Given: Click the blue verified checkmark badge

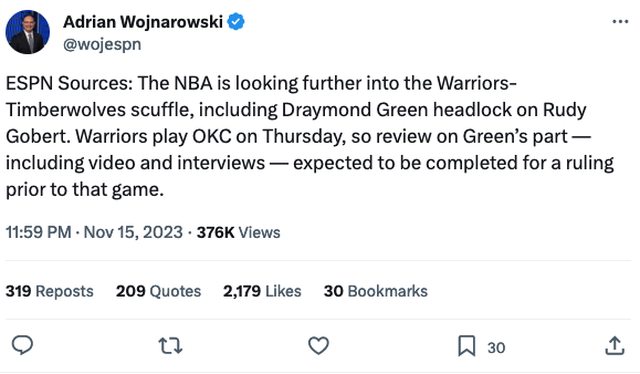Looking at the screenshot, I should [236, 22].
